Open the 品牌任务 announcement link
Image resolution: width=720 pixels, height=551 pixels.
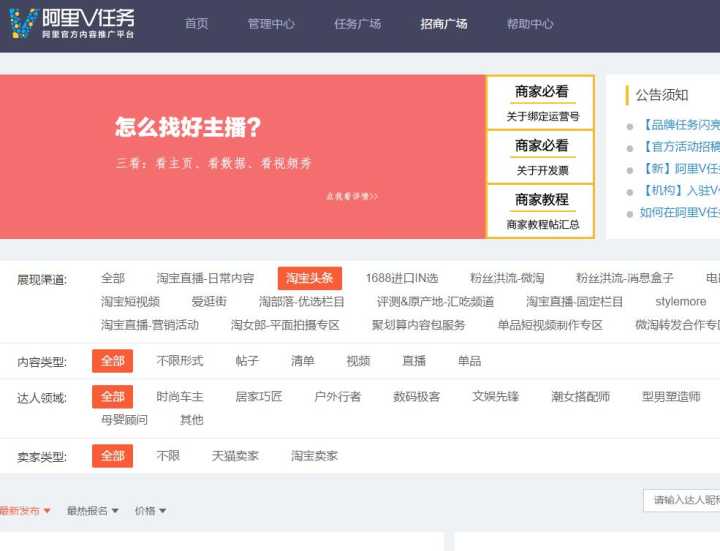(680, 125)
